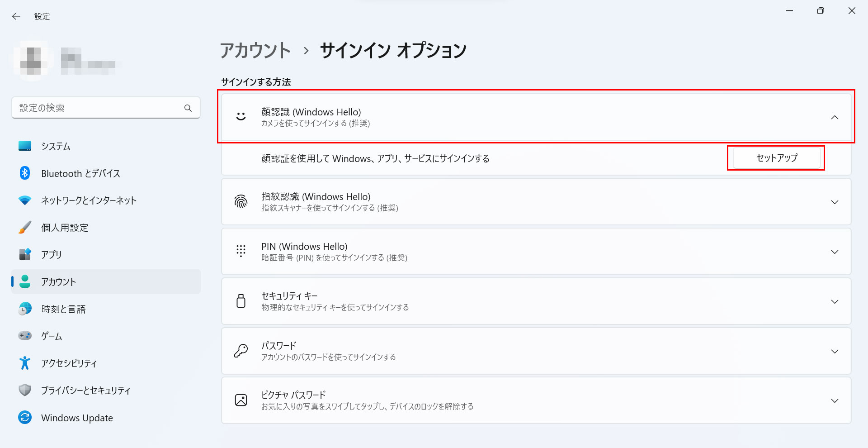Expand the PIN (Windows Hello) chevron
The height and width of the screenshot is (448, 868).
[x=835, y=252]
